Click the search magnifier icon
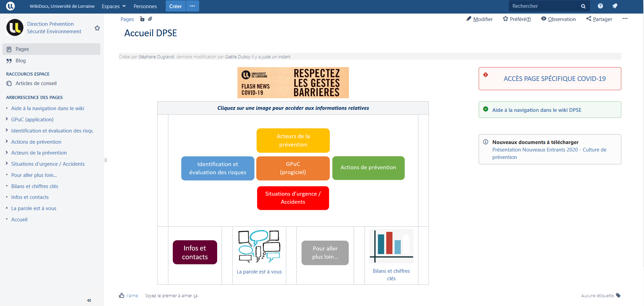 (x=583, y=6)
